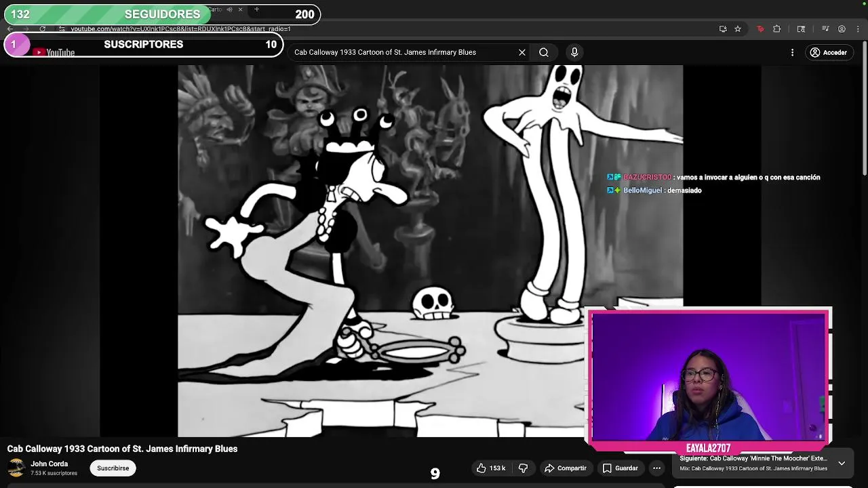Reload the page with the refresh icon

43,29
